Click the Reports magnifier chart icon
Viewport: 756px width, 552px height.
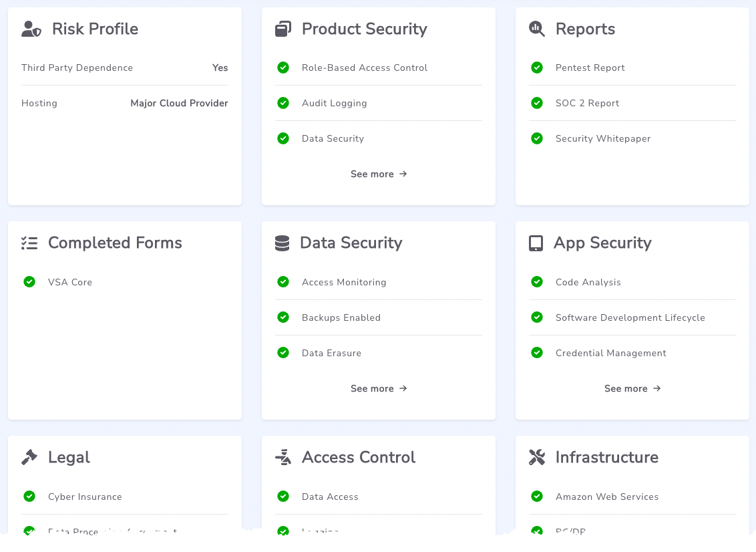point(537,29)
